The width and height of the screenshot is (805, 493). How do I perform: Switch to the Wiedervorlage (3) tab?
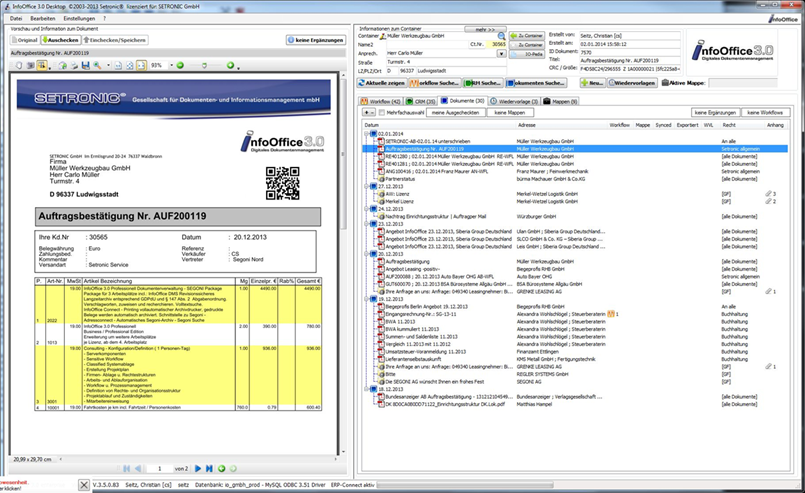click(x=514, y=101)
